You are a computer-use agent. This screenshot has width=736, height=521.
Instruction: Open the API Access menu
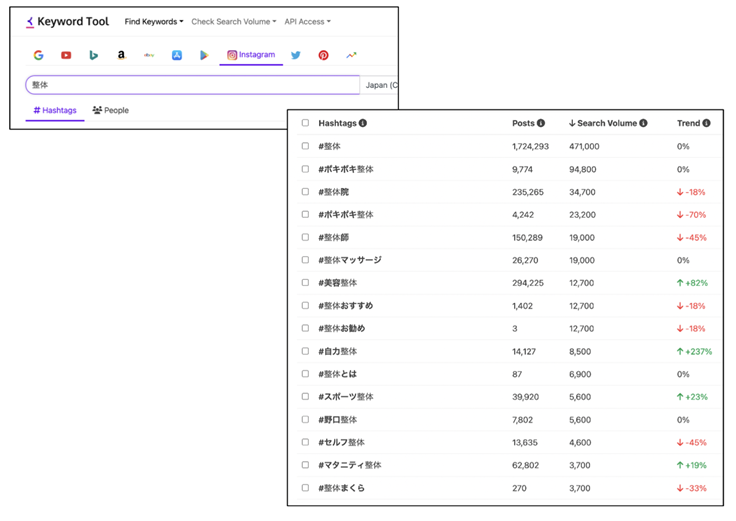point(307,22)
